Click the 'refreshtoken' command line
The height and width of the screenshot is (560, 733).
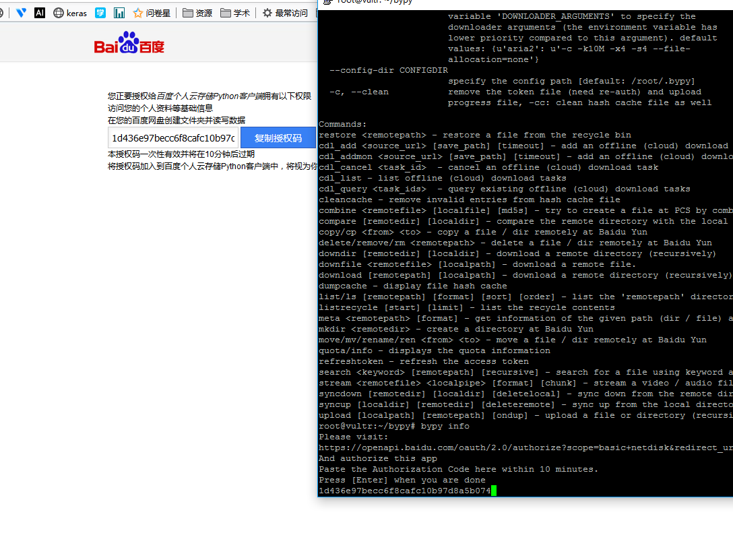point(424,361)
